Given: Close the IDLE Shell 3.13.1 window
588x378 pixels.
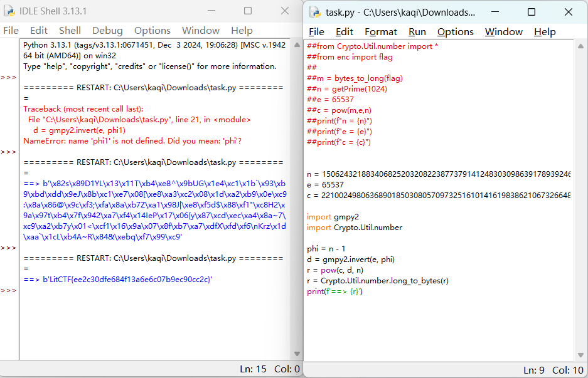Looking at the screenshot, I should [x=284, y=11].
